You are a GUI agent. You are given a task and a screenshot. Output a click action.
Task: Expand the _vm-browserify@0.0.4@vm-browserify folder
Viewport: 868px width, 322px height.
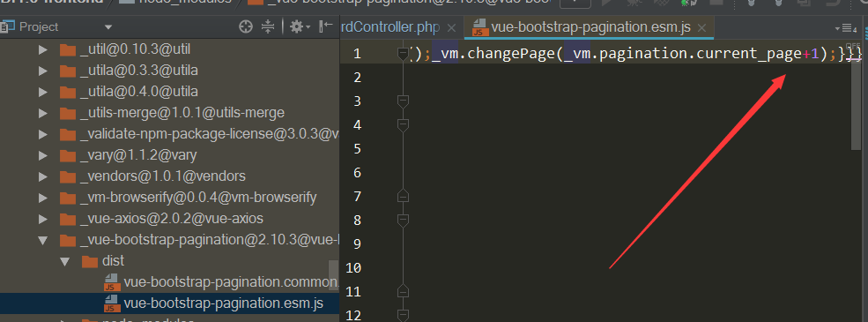point(42,198)
